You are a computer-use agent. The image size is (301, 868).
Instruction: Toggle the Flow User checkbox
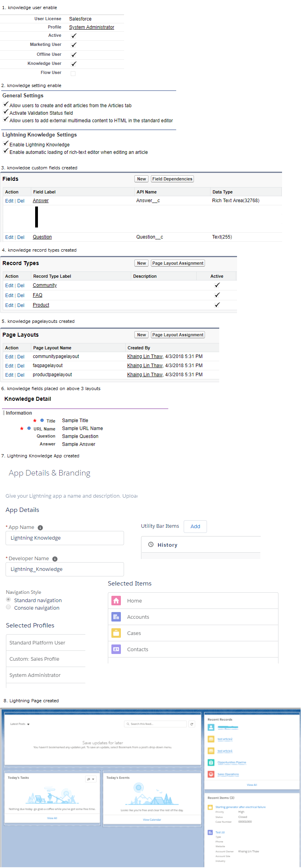click(x=73, y=73)
